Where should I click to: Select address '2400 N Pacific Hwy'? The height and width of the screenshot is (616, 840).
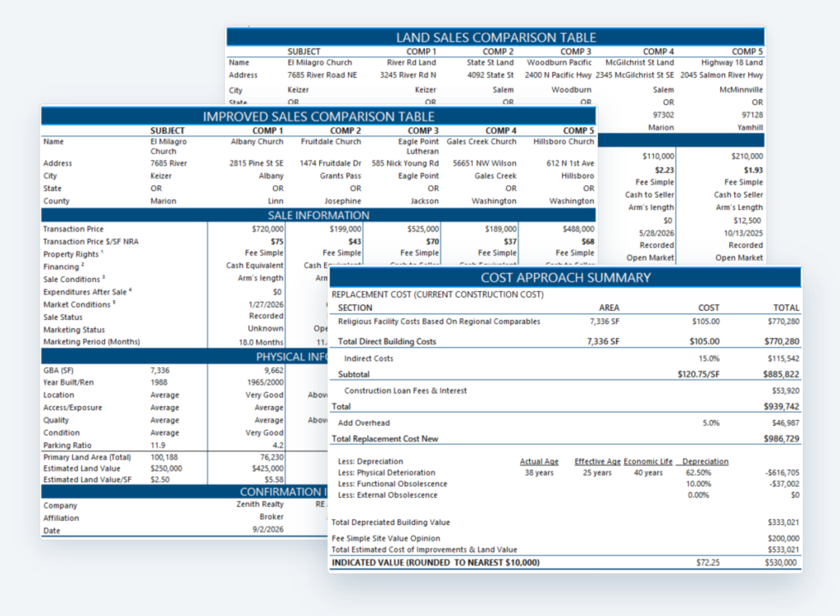click(x=558, y=75)
